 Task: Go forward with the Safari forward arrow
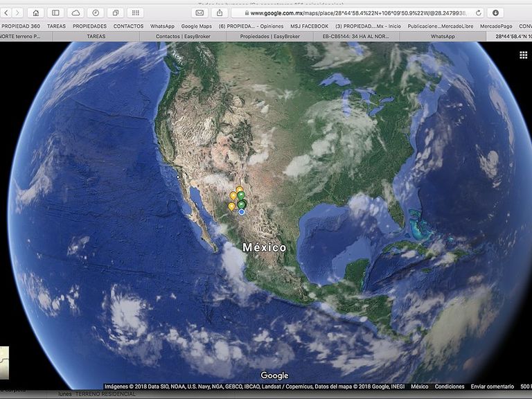click(x=17, y=13)
